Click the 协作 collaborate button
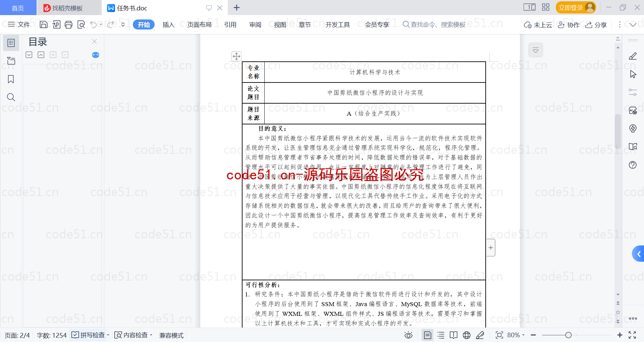The height and width of the screenshot is (342, 644). (569, 25)
